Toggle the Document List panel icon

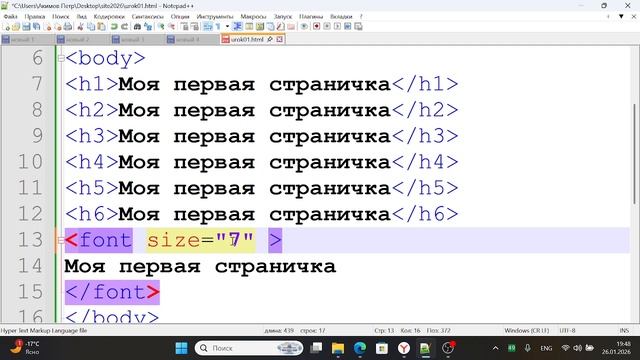(x=271, y=27)
